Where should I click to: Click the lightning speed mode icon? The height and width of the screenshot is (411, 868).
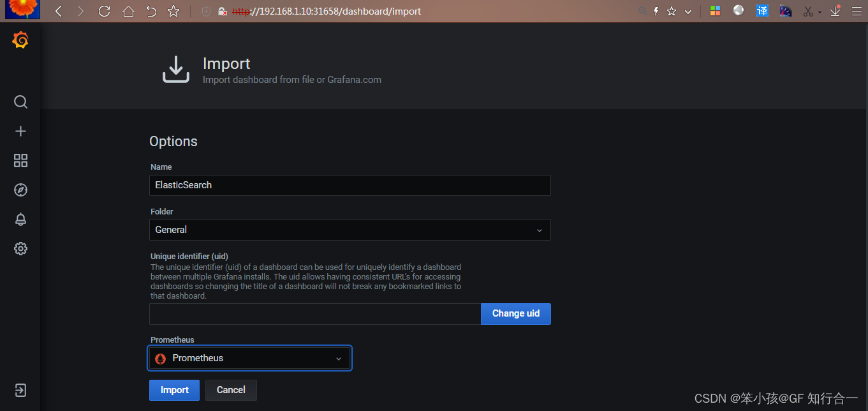tap(656, 11)
